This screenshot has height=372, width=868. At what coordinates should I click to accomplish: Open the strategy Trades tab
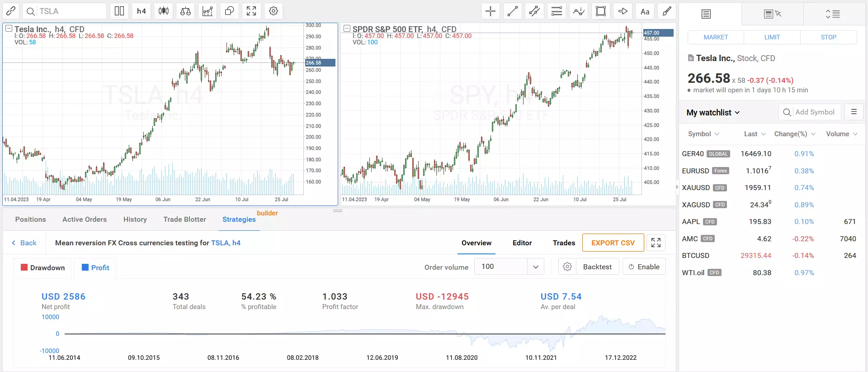coord(564,243)
